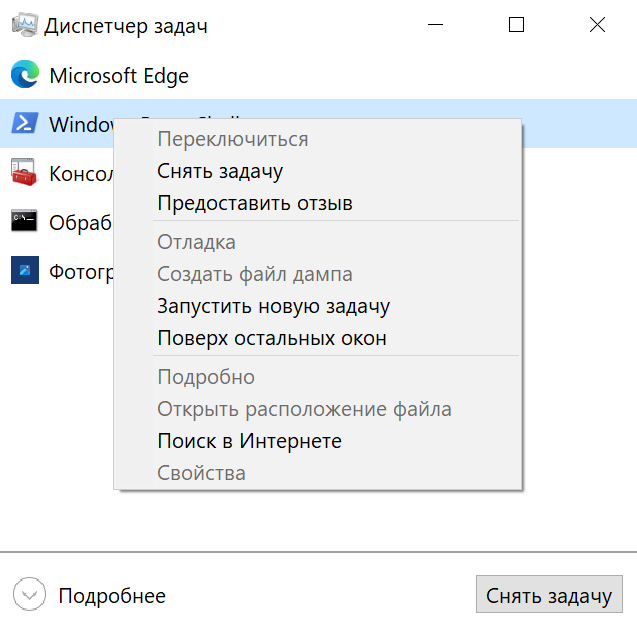Screen dimensions: 637x634
Task: Toggle "Поверх остальных окон" option
Action: click(x=272, y=338)
